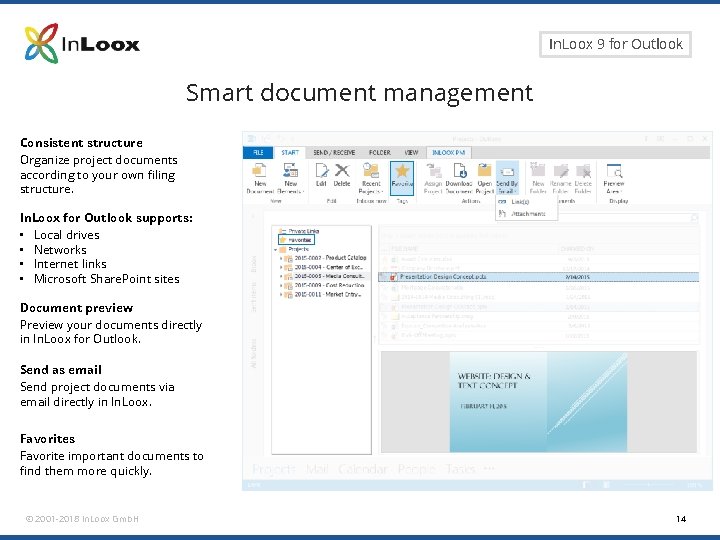The height and width of the screenshot is (540, 720).
Task: Open the Send By Email dropdown
Action: pos(507,178)
